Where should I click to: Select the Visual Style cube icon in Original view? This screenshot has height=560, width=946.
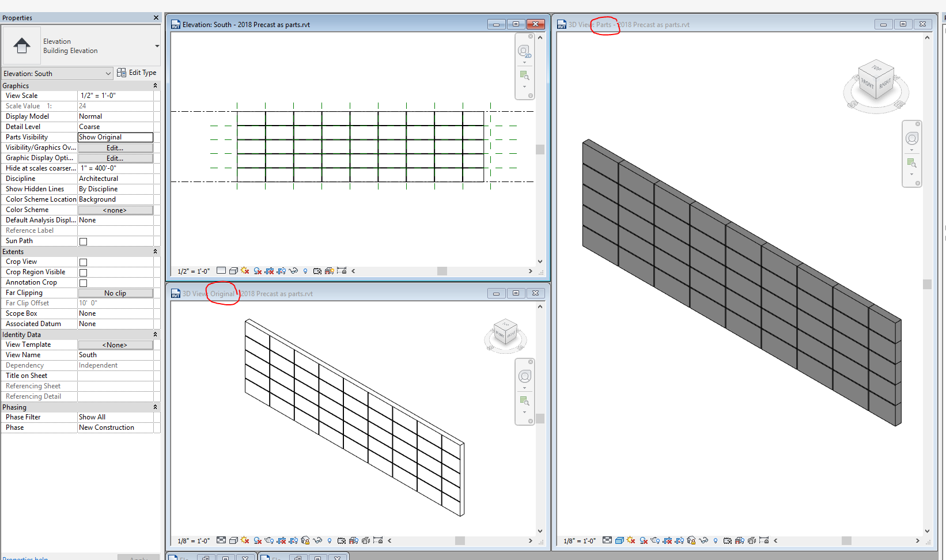pos(234,540)
